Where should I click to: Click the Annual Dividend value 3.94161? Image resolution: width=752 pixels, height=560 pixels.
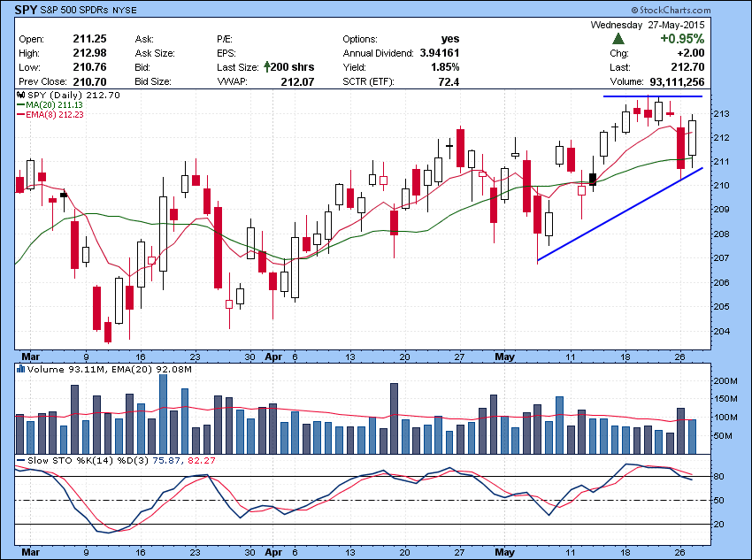440,53
